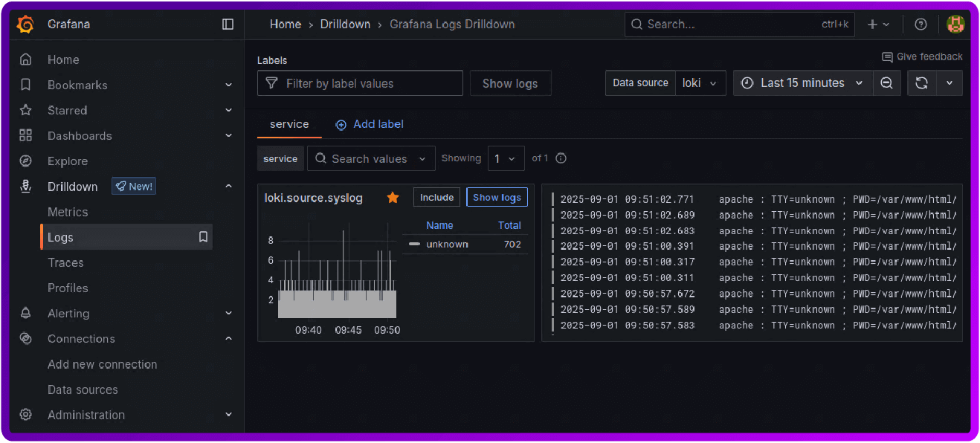This screenshot has height=443, width=980.
Task: Click the zoom out magnifier in time controls
Action: (887, 83)
